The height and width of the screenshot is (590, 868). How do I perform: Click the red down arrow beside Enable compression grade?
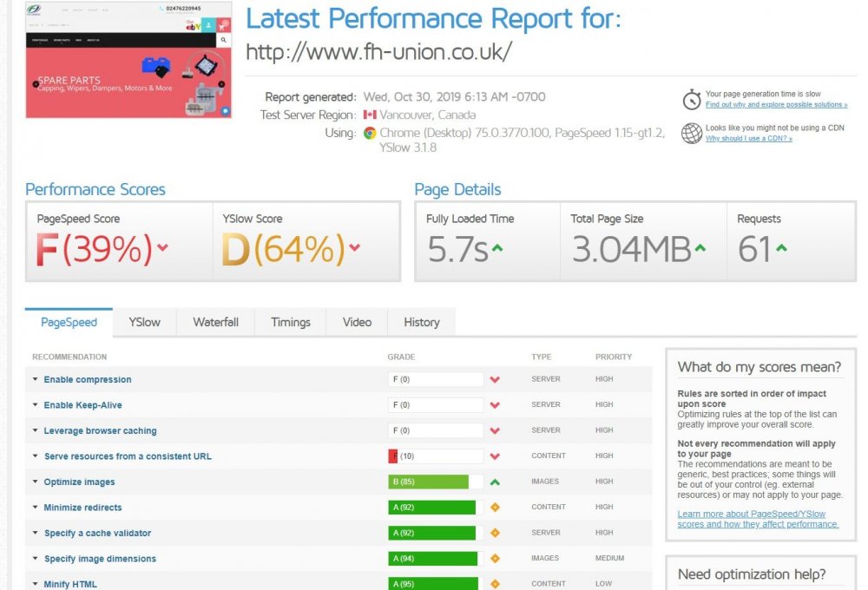(495, 379)
